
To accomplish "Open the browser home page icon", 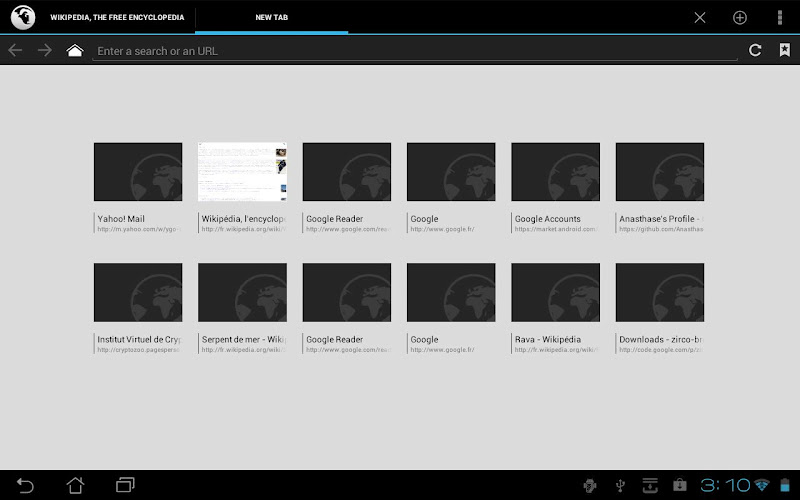I will 75,50.
